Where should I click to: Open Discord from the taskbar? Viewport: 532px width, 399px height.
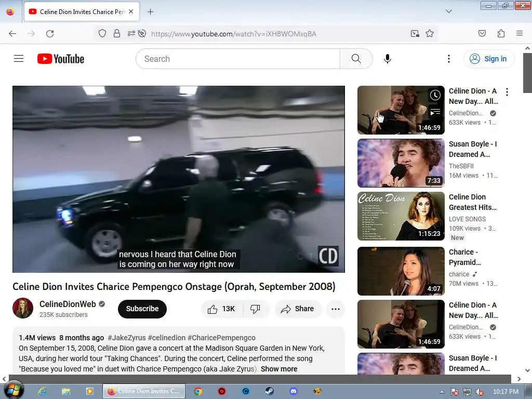point(294,391)
